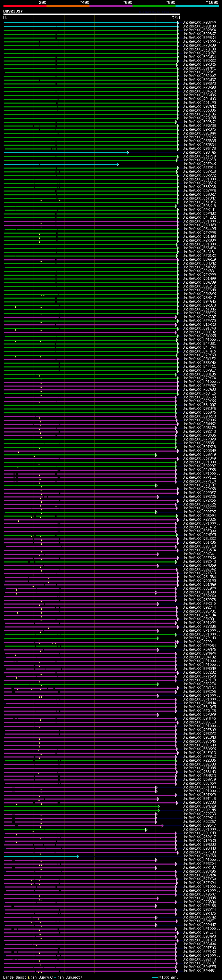Click the green ~80% identity color bar
This screenshot has width=222, height=980.
[154, 7]
